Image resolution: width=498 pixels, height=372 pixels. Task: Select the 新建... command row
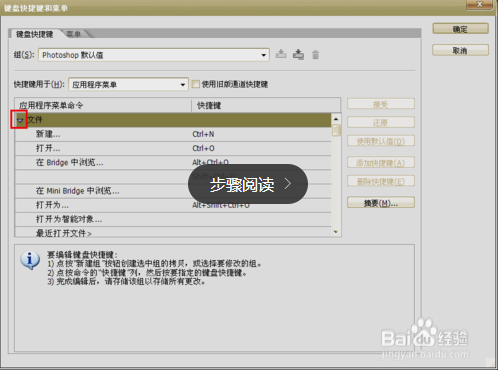[x=173, y=134]
